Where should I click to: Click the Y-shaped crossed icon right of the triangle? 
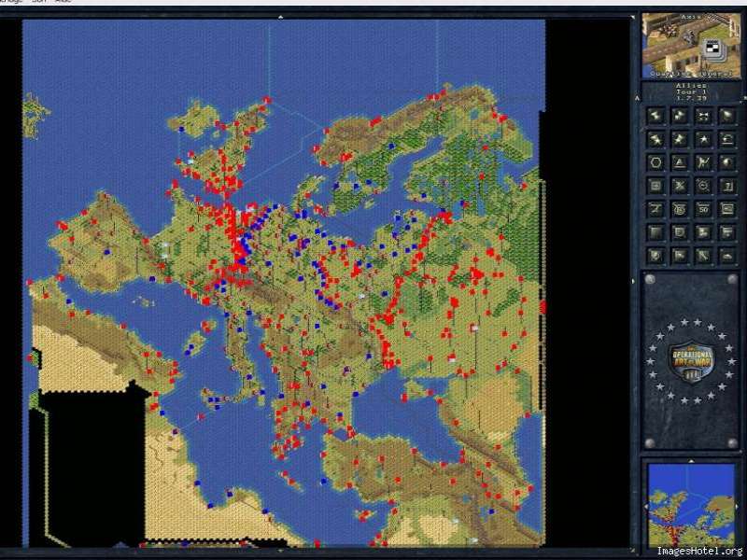click(704, 162)
